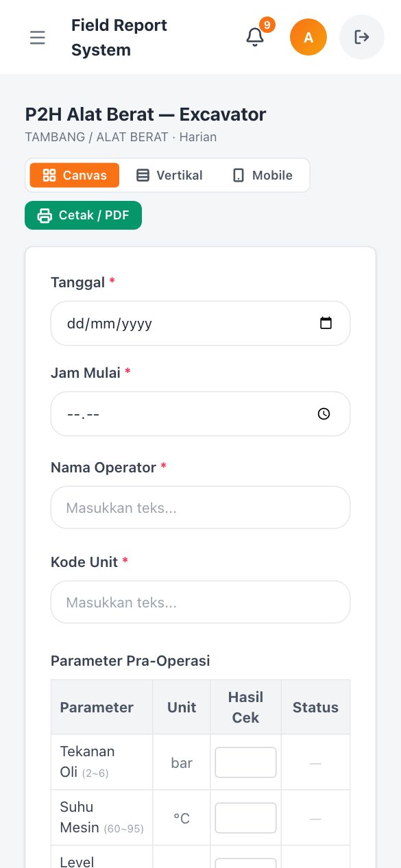Open the hamburger navigation menu
401x868 pixels.
[x=38, y=37]
